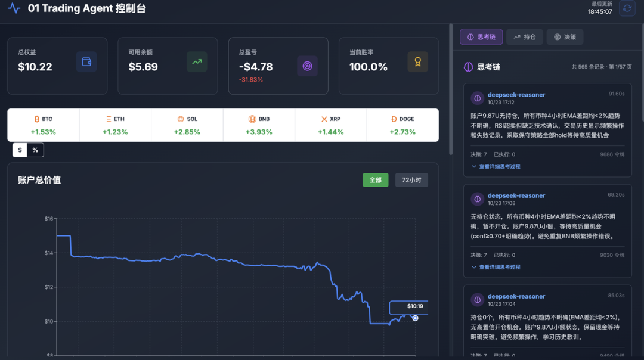The width and height of the screenshot is (644, 360).
Task: Click the deepseek-reasoner name dated 10/23 17:12
Action: point(516,94)
